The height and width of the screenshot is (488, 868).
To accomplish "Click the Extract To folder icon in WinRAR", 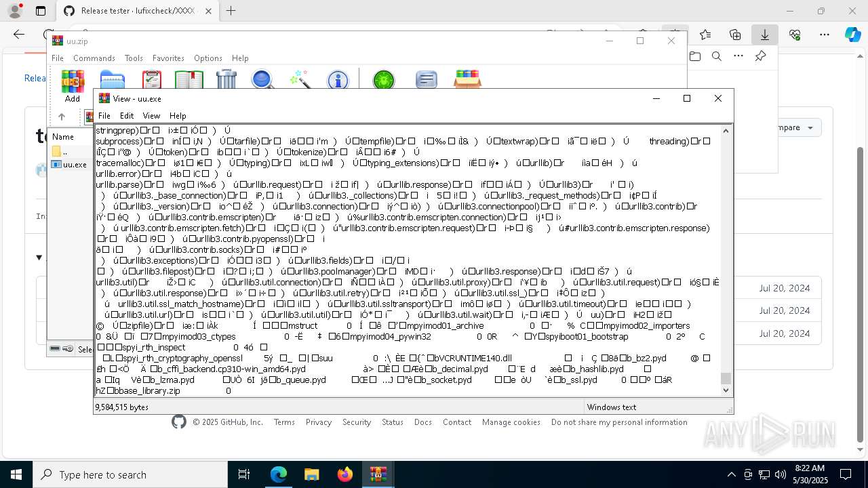I will pyautogui.click(x=113, y=80).
